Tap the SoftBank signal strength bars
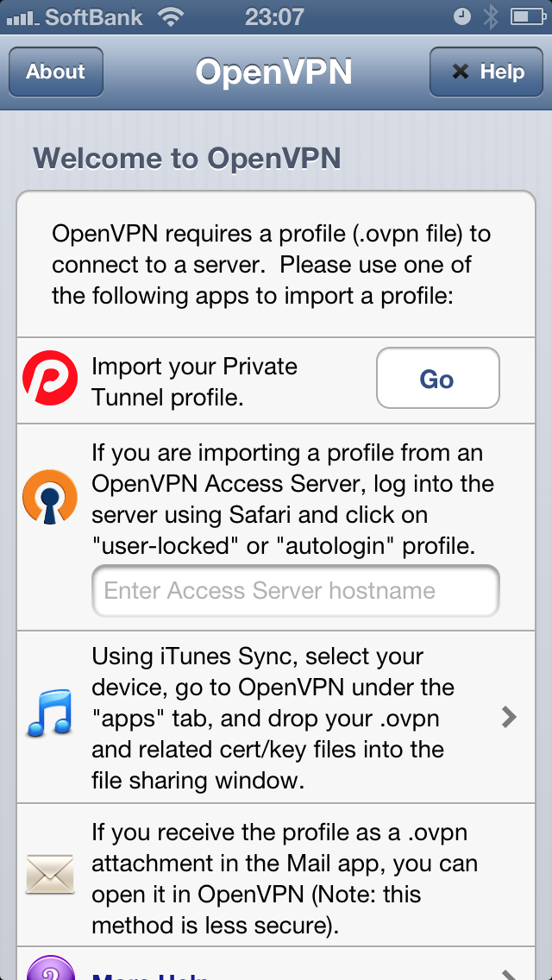The height and width of the screenshot is (980, 552). pyautogui.click(x=22, y=19)
